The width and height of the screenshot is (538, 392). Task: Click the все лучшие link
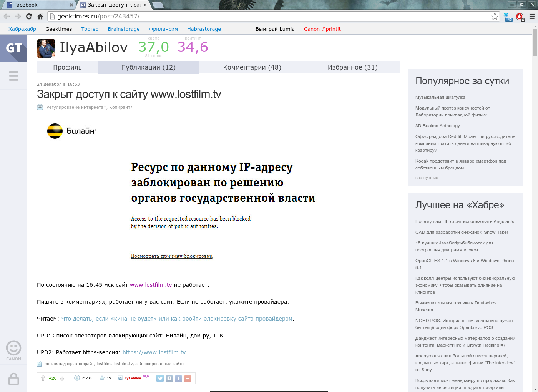pyautogui.click(x=427, y=178)
